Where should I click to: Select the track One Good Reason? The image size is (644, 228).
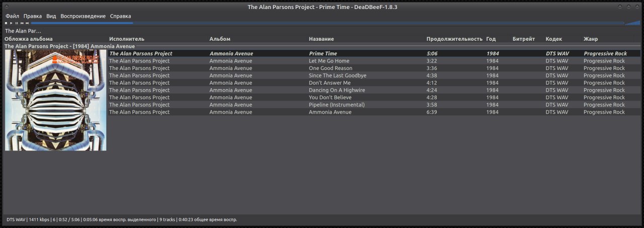coord(374,68)
